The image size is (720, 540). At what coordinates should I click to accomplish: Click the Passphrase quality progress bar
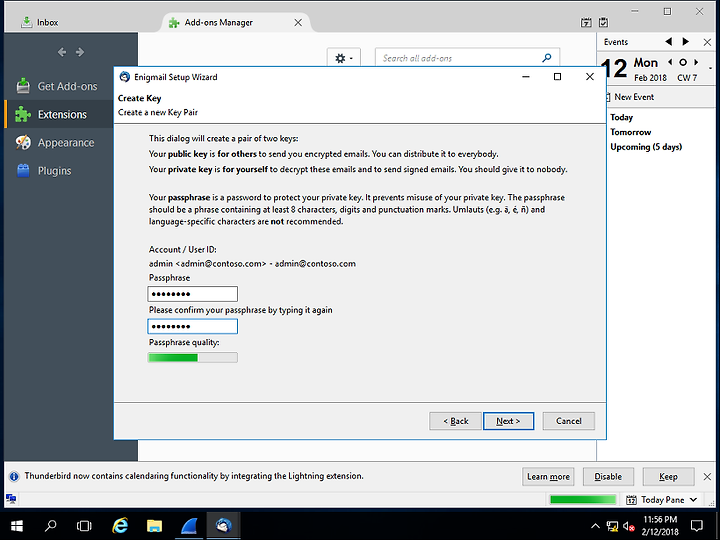pyautogui.click(x=192, y=358)
